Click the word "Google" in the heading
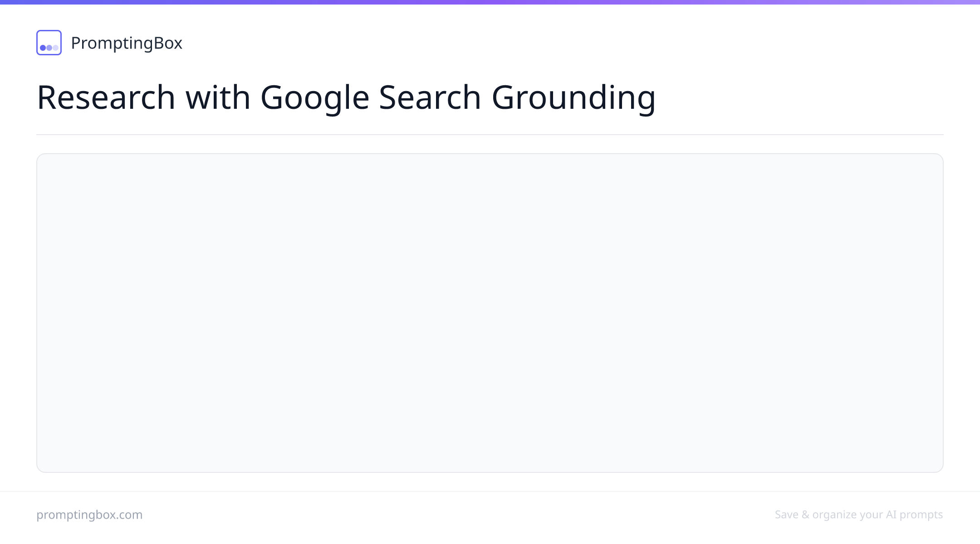 (314, 99)
